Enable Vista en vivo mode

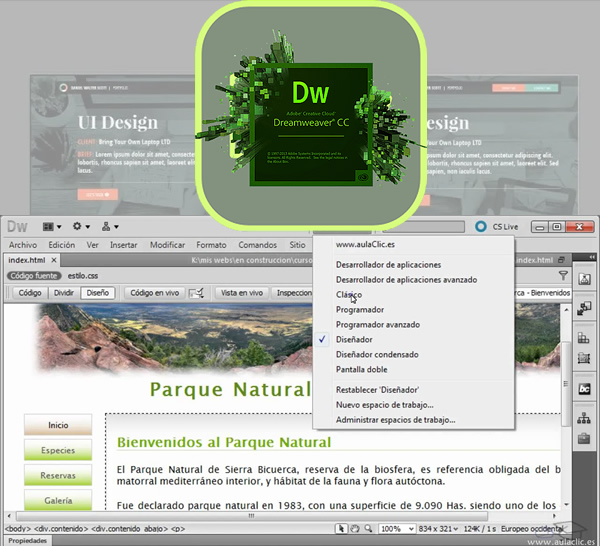(241, 293)
